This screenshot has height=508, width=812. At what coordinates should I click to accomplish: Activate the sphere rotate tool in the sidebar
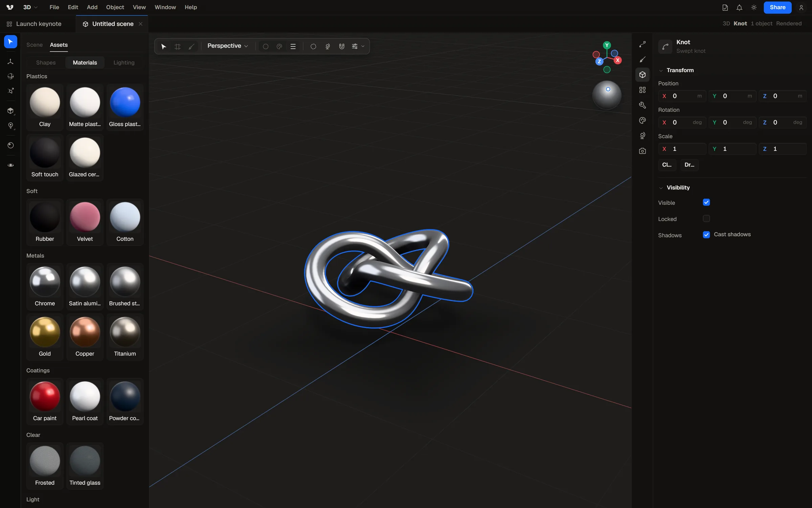pyautogui.click(x=10, y=76)
